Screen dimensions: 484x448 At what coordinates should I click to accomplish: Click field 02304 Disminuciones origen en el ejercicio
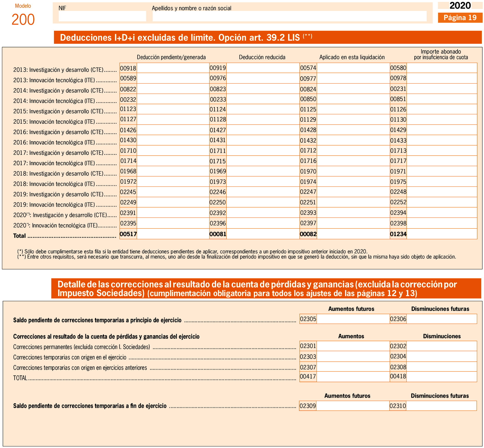[x=442, y=357]
